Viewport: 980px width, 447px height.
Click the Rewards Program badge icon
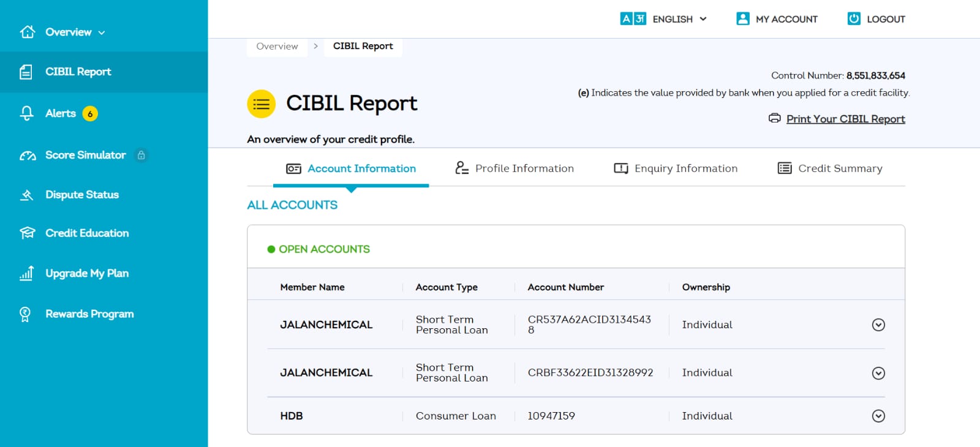25,314
